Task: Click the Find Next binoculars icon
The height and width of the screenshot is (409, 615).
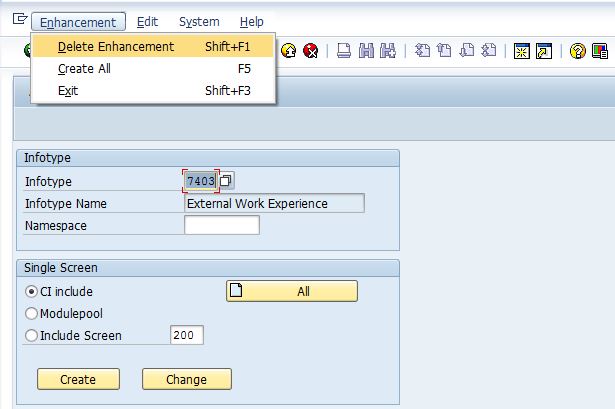Action: coord(386,51)
